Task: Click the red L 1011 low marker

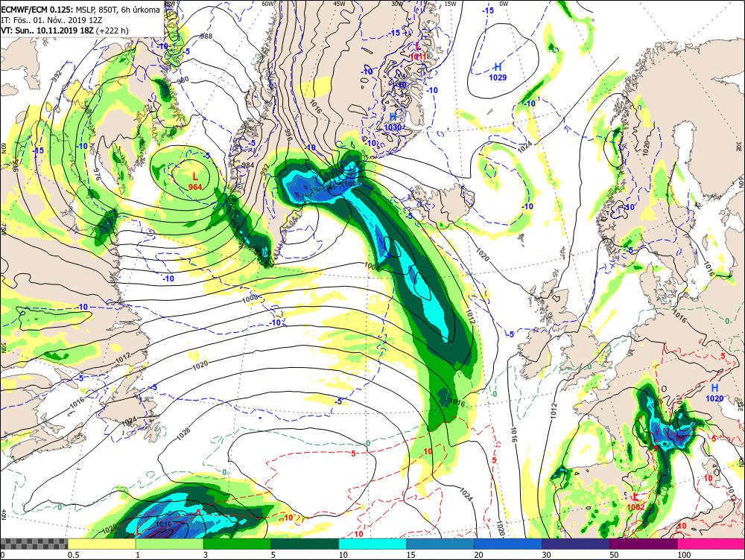Action: pyautogui.click(x=417, y=51)
